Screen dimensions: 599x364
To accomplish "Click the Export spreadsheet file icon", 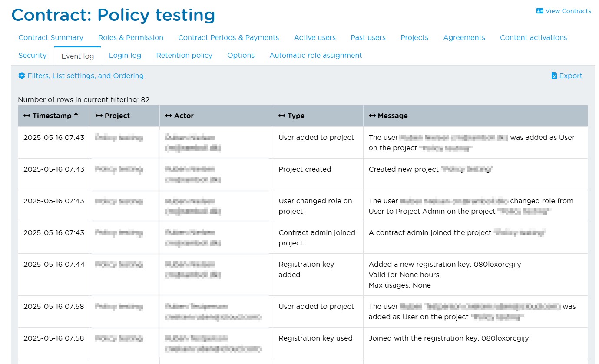I will click(554, 76).
